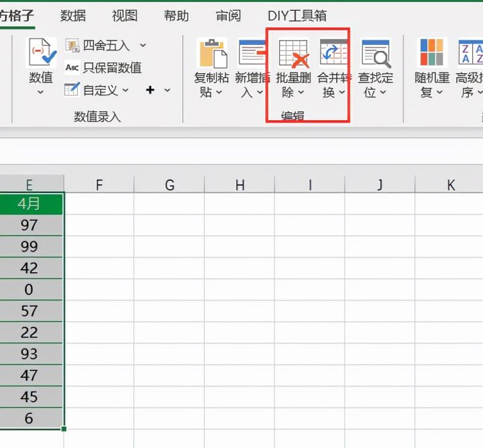
Task: Click the plus sign icon in 数值录入
Action: tap(150, 90)
